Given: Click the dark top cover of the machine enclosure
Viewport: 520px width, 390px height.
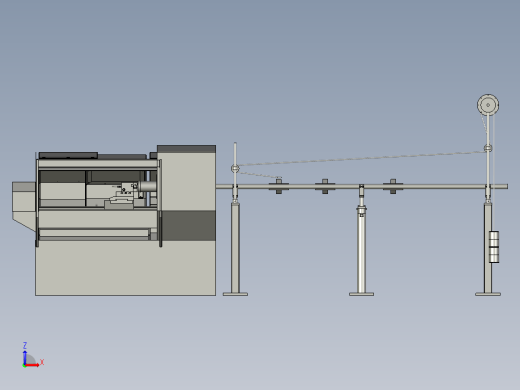Looking at the screenshot, I should [x=68, y=155].
